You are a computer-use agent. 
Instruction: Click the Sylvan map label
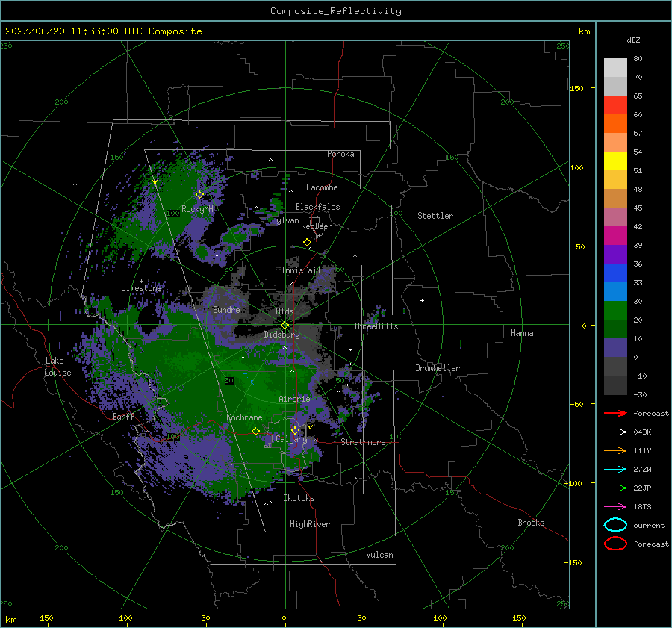pyautogui.click(x=285, y=220)
